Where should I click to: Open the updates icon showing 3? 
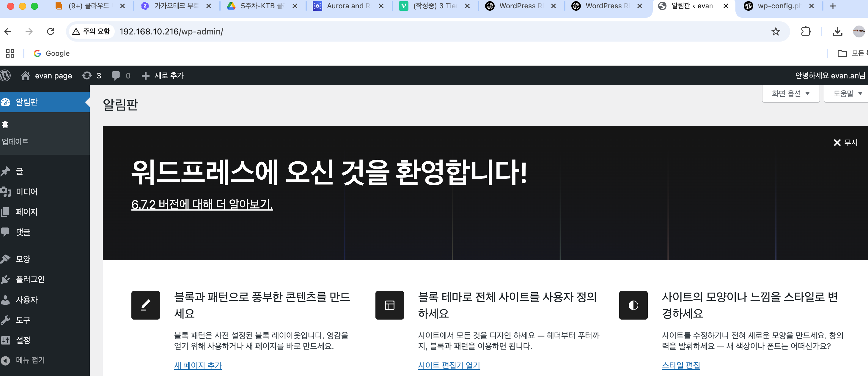coord(91,75)
